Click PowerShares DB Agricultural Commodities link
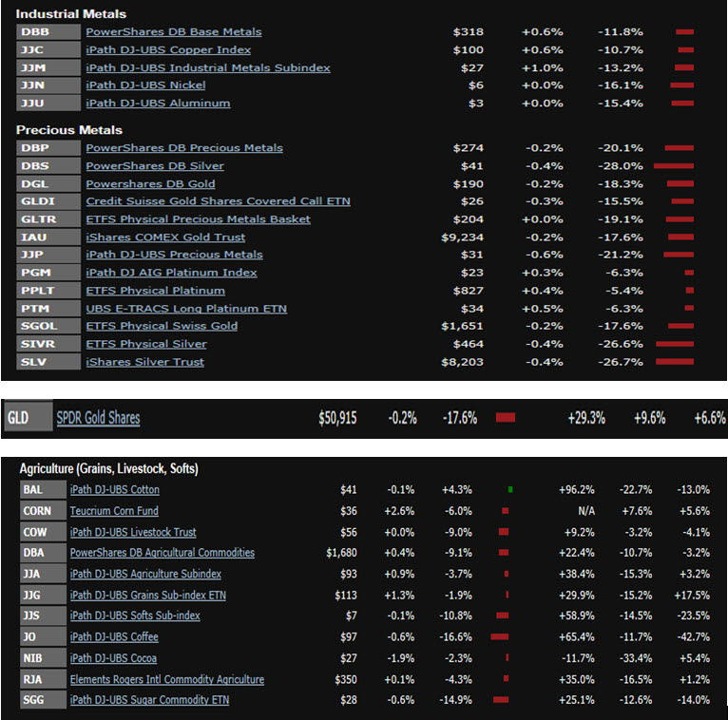Viewport: 728px width, 720px height. click(x=162, y=553)
